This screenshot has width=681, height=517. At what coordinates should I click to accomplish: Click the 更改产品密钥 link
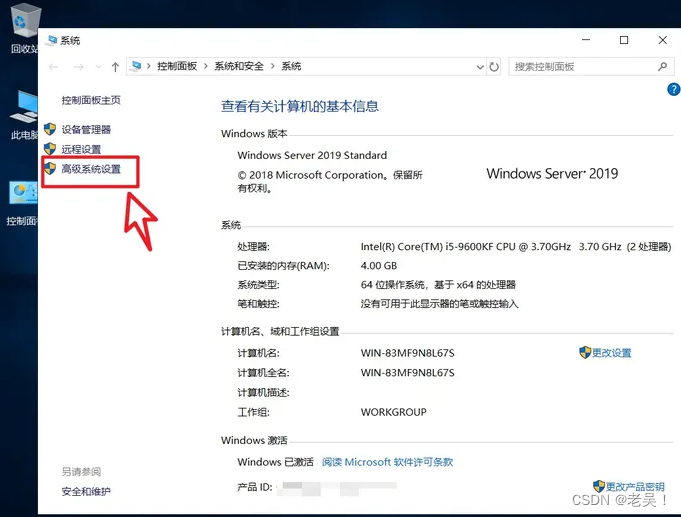635,487
